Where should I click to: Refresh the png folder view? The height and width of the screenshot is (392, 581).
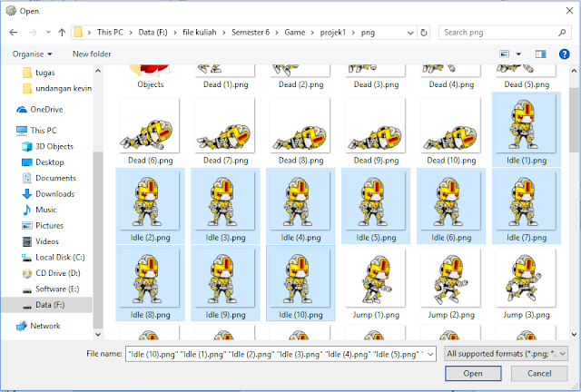(x=424, y=33)
